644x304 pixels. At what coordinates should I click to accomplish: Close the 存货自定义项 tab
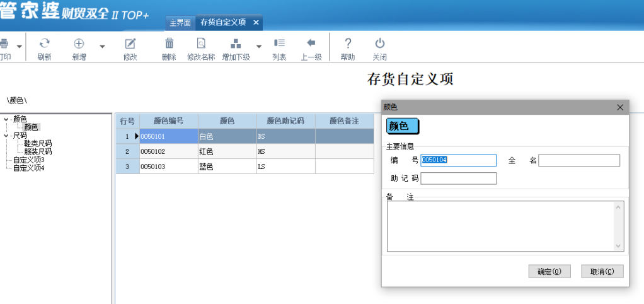point(255,23)
